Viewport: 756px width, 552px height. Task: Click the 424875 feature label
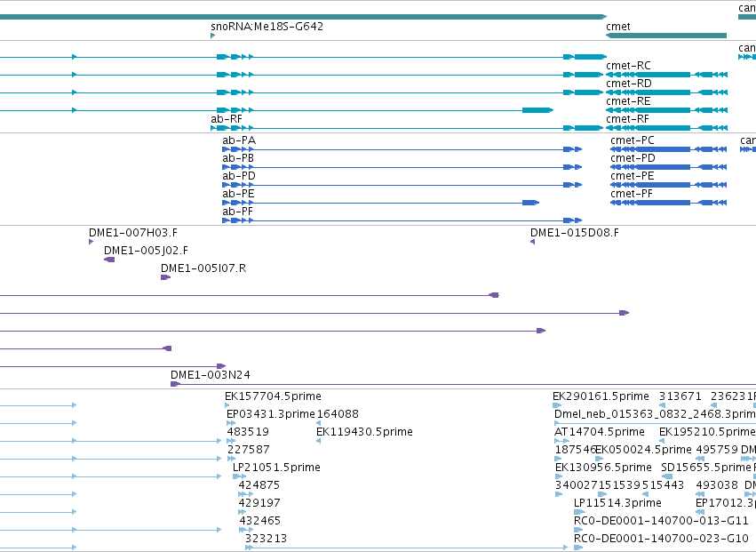(259, 485)
